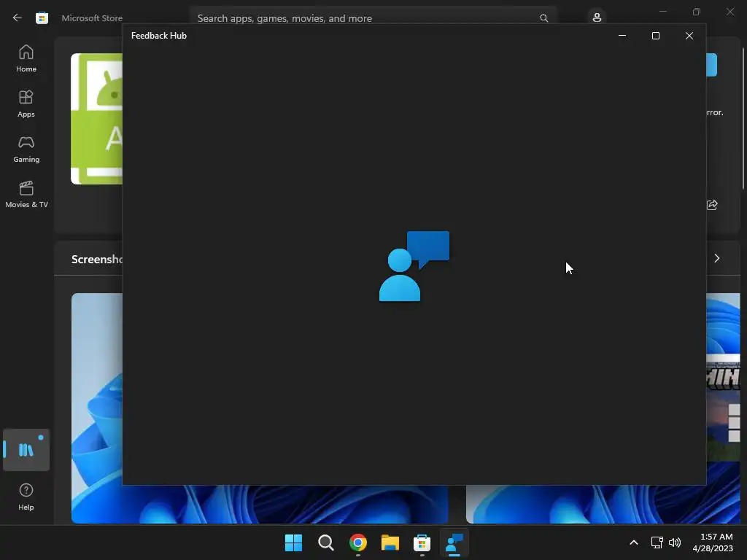The image size is (747, 560).
Task: Open File Explorer from taskbar
Action: point(390,542)
